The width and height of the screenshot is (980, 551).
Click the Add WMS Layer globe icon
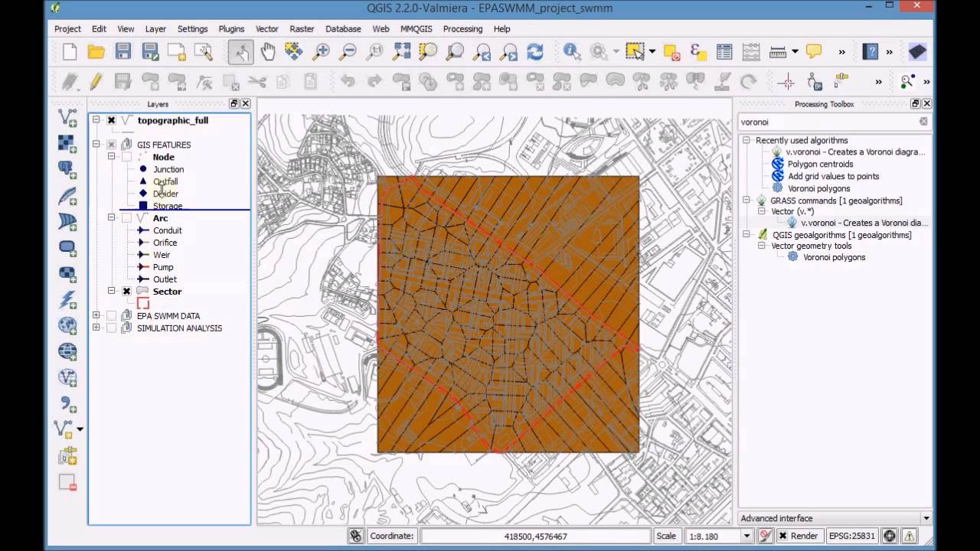point(67,326)
